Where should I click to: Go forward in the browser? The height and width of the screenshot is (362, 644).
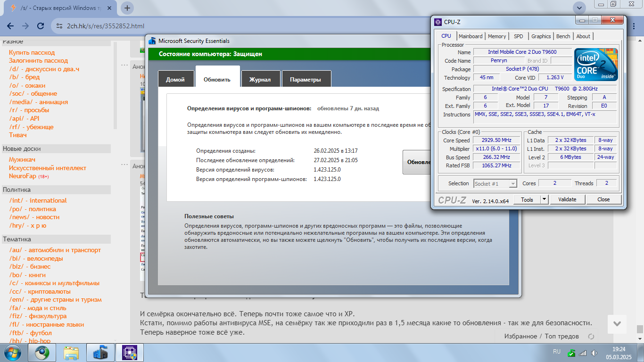(x=25, y=26)
